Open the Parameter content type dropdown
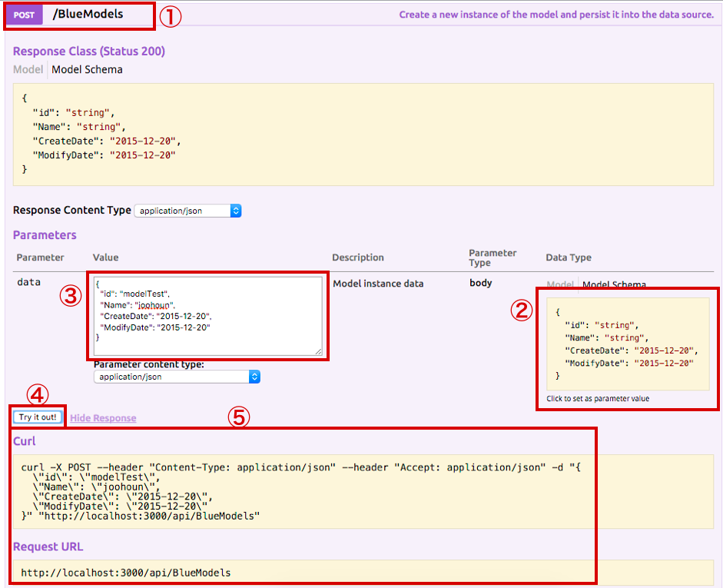 pyautogui.click(x=177, y=377)
